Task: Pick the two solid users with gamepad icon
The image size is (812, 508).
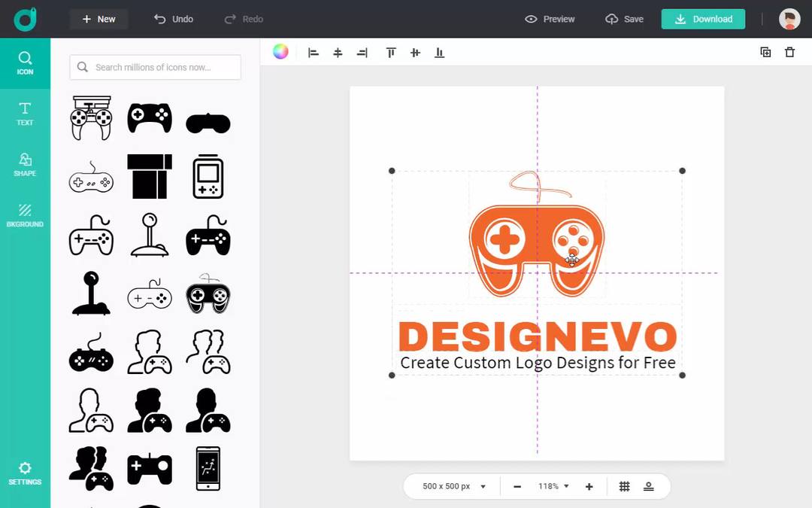Action: [91, 469]
